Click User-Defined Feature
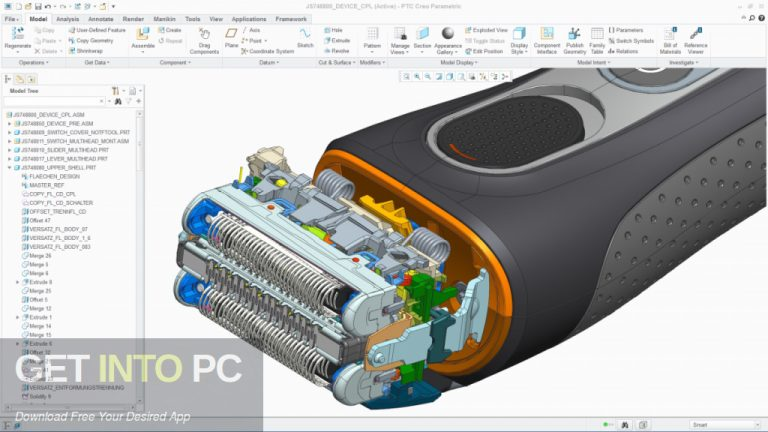The height and width of the screenshot is (432, 768). pos(97,30)
